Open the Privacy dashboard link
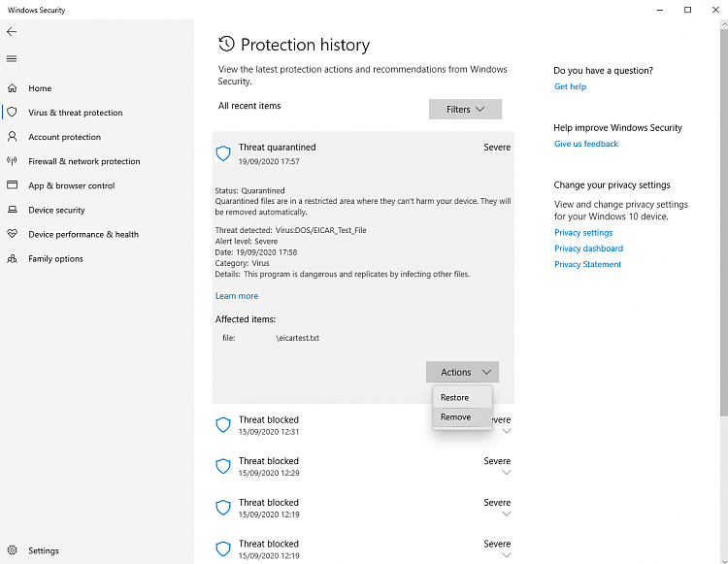The width and height of the screenshot is (728, 564). point(588,249)
